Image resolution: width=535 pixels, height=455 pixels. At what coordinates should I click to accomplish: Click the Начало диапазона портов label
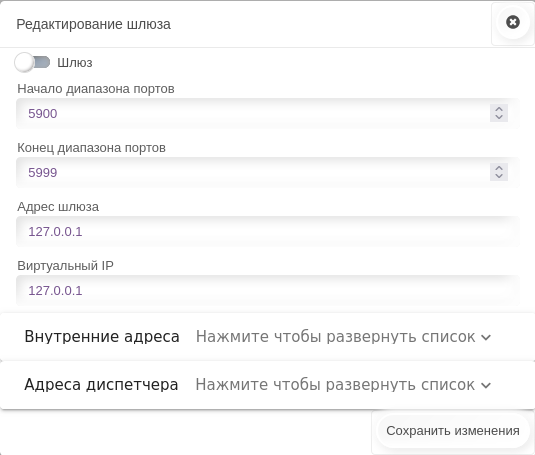pyautogui.click(x=96, y=89)
